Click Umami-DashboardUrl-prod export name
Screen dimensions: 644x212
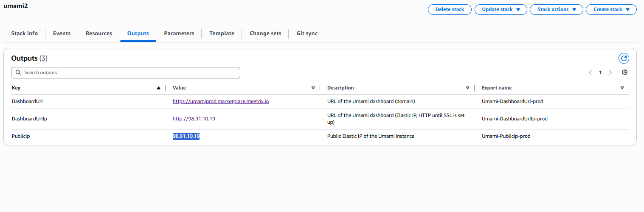click(x=512, y=101)
